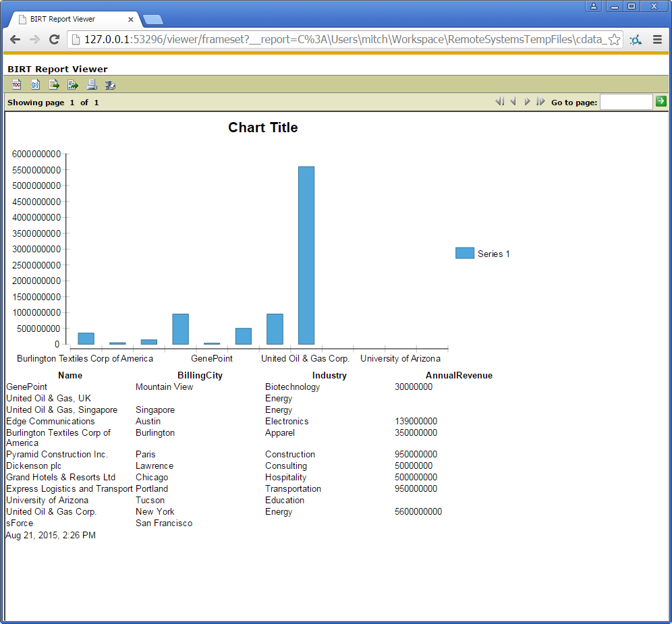Toggle the table of contents (TOC) icon

coord(16,84)
